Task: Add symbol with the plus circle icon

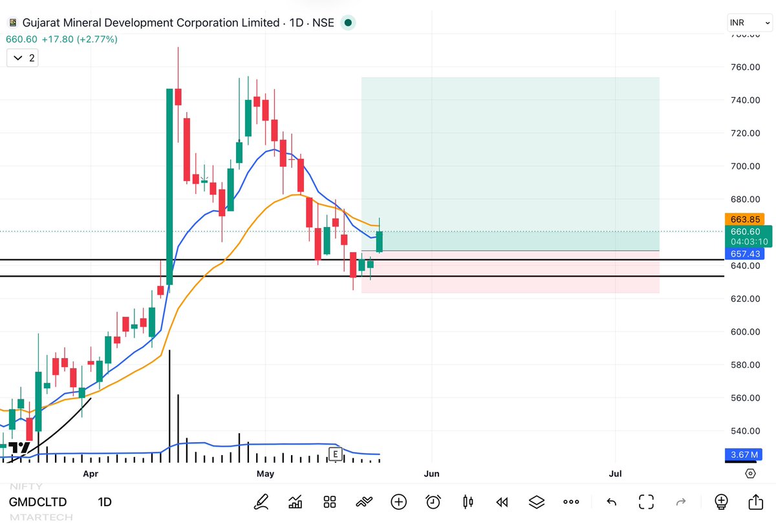Action: coord(398,502)
